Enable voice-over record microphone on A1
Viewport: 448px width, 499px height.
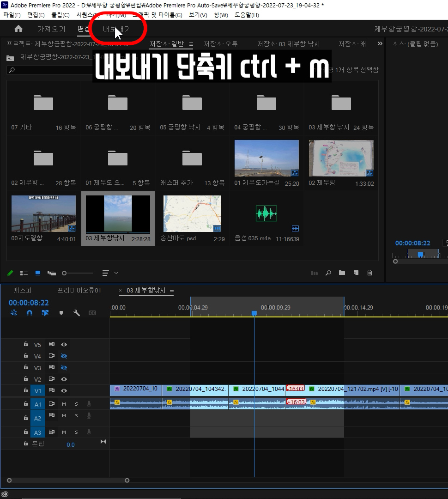(x=89, y=404)
